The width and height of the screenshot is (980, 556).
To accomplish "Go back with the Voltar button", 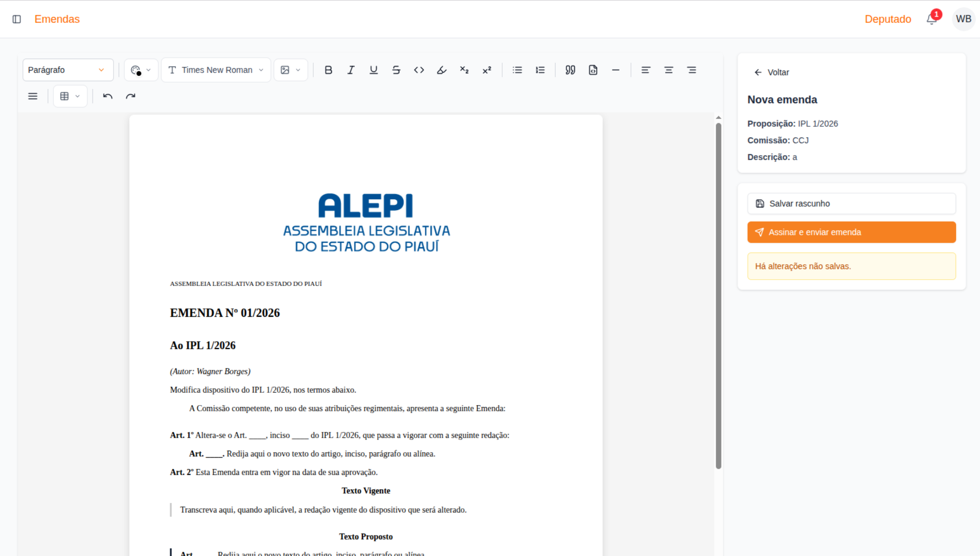I will [772, 73].
